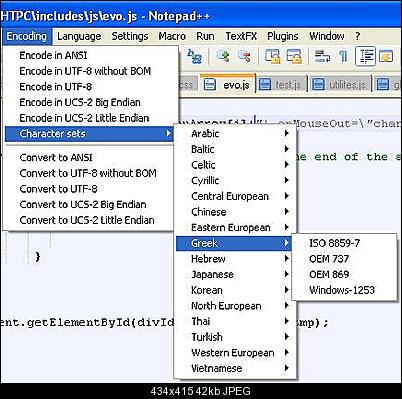Expand the Baltic character set submenu

pyautogui.click(x=235, y=149)
